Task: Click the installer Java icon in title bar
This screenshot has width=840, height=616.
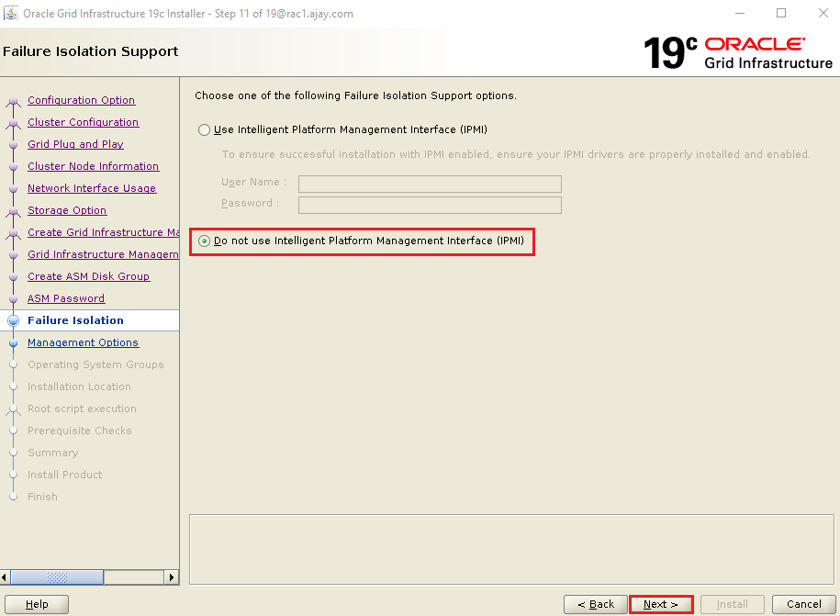Action: point(11,14)
